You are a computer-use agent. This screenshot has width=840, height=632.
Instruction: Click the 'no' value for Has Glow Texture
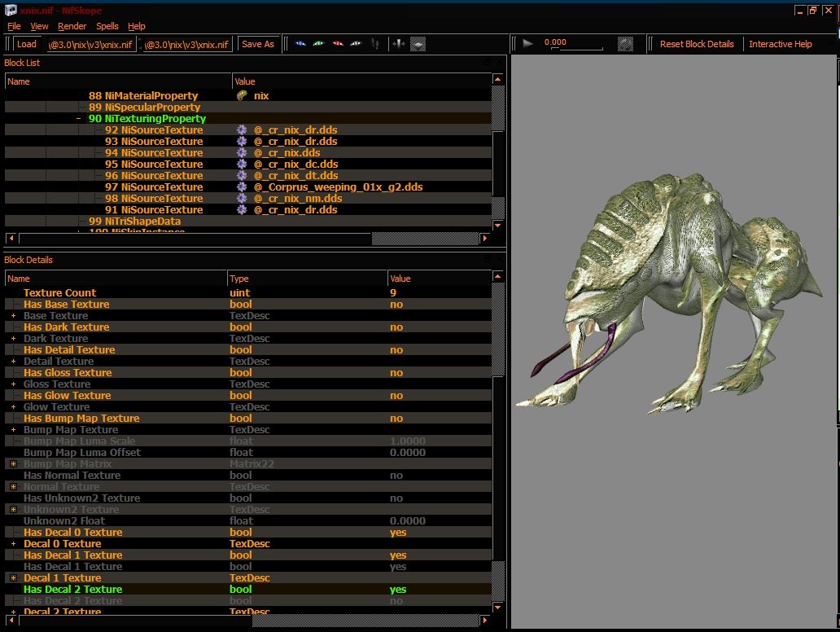tap(396, 396)
